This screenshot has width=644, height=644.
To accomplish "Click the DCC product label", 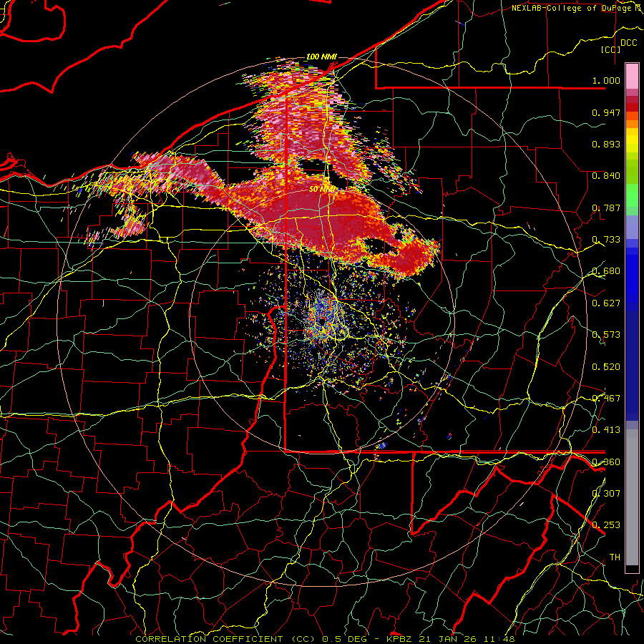I will click(x=628, y=43).
